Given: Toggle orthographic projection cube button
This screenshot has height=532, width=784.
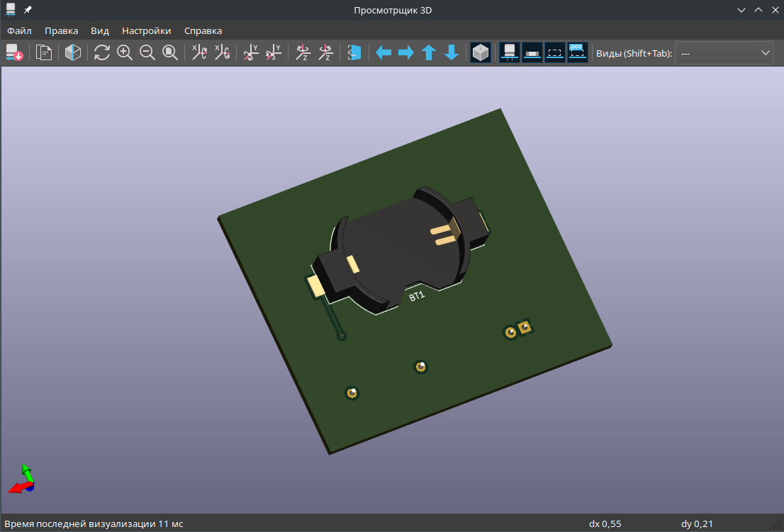Looking at the screenshot, I should (x=481, y=52).
